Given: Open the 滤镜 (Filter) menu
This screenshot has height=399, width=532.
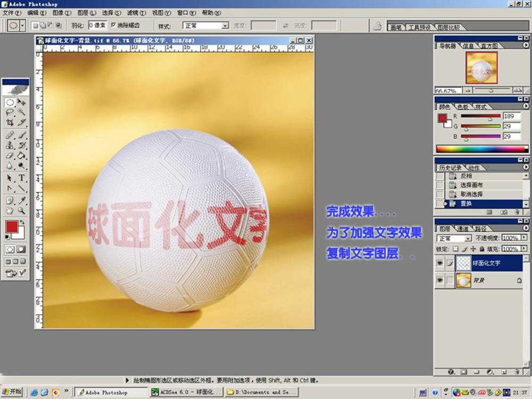Looking at the screenshot, I should pos(136,13).
